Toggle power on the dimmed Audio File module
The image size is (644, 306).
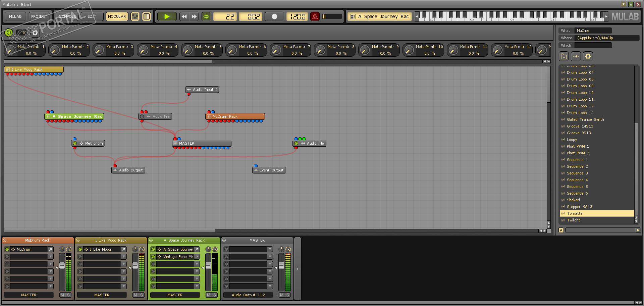[x=142, y=116]
